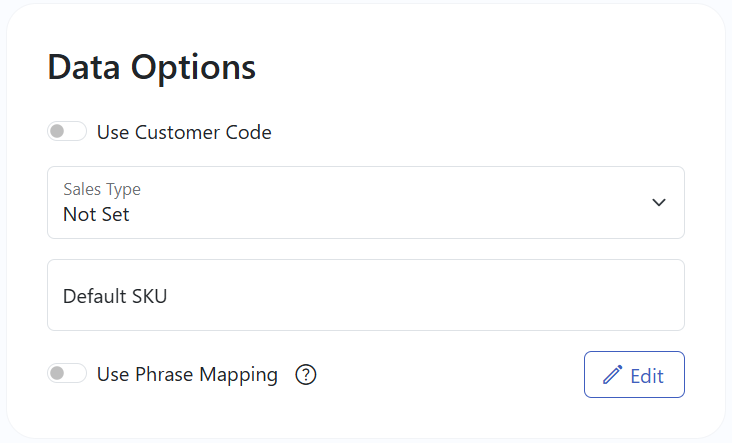
Task: Click the Use Customer Code label text
Action: point(184,133)
